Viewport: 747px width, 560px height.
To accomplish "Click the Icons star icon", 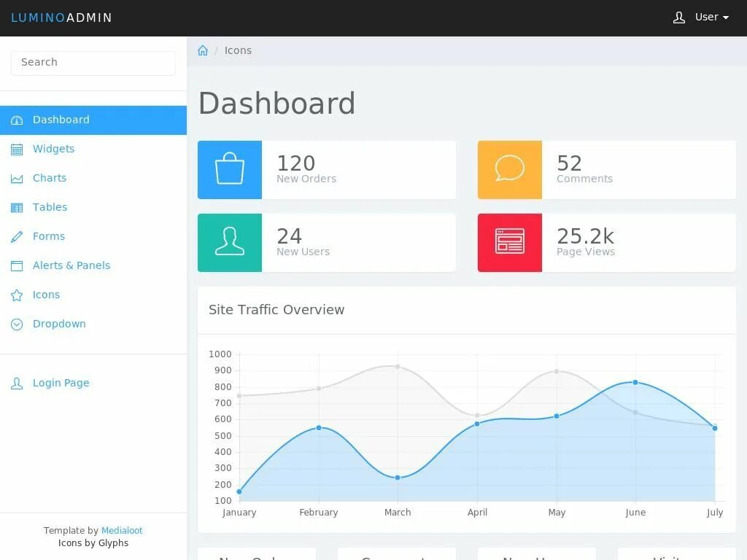I will (17, 295).
